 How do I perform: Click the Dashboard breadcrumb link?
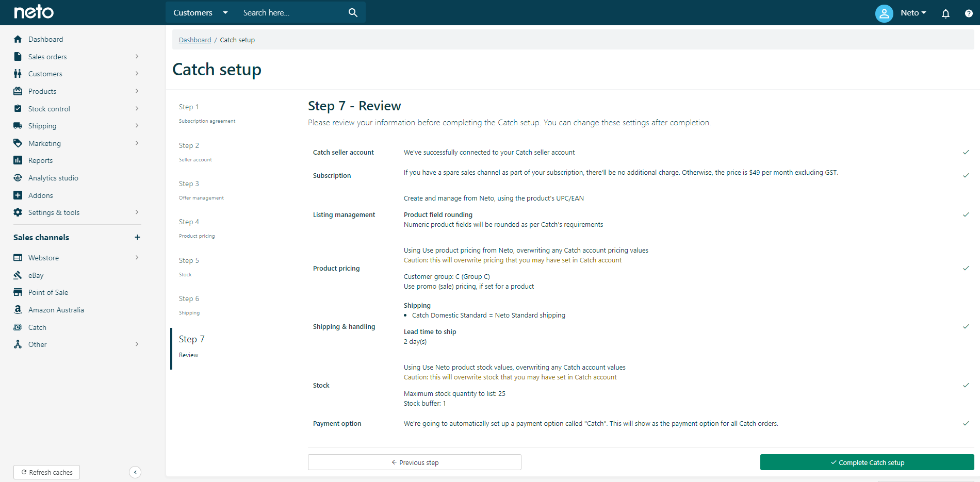tap(195, 40)
